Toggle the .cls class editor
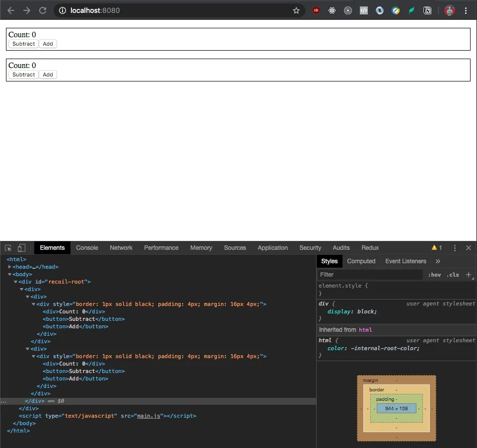Image resolution: width=477 pixels, height=448 pixels. pyautogui.click(x=453, y=275)
